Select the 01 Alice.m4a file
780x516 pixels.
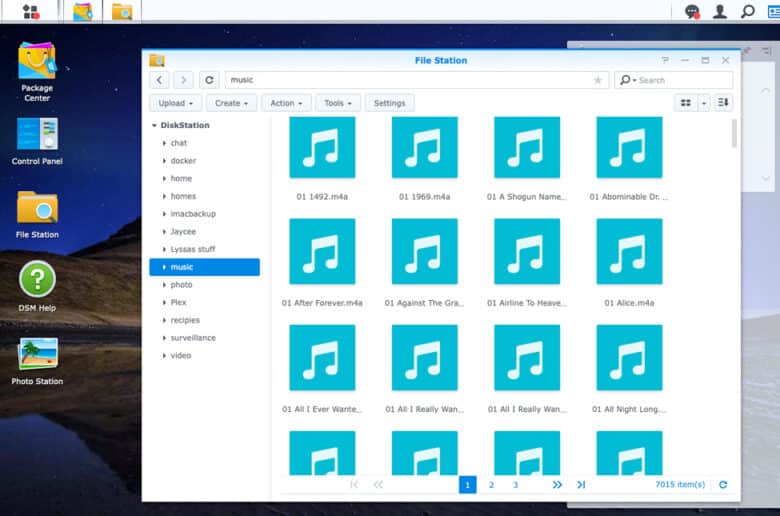click(x=629, y=263)
